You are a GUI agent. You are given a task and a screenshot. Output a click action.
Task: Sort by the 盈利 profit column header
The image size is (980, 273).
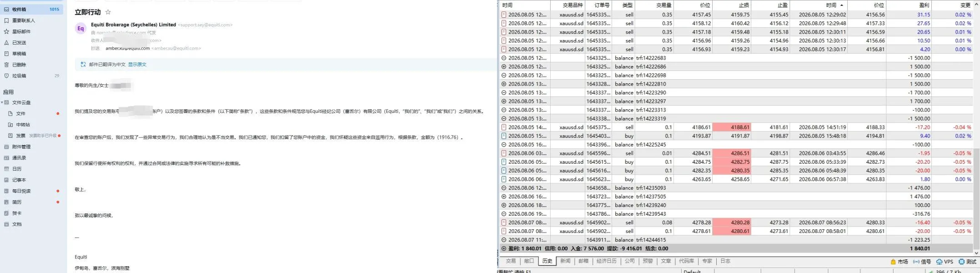click(909, 5)
